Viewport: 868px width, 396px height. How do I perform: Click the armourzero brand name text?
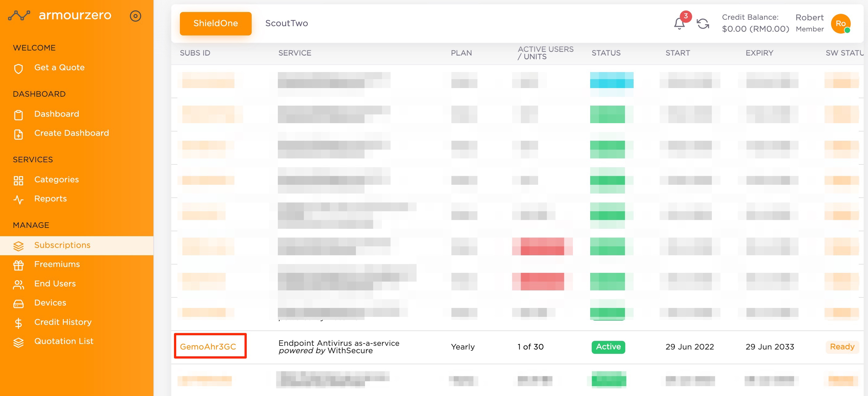tap(75, 15)
